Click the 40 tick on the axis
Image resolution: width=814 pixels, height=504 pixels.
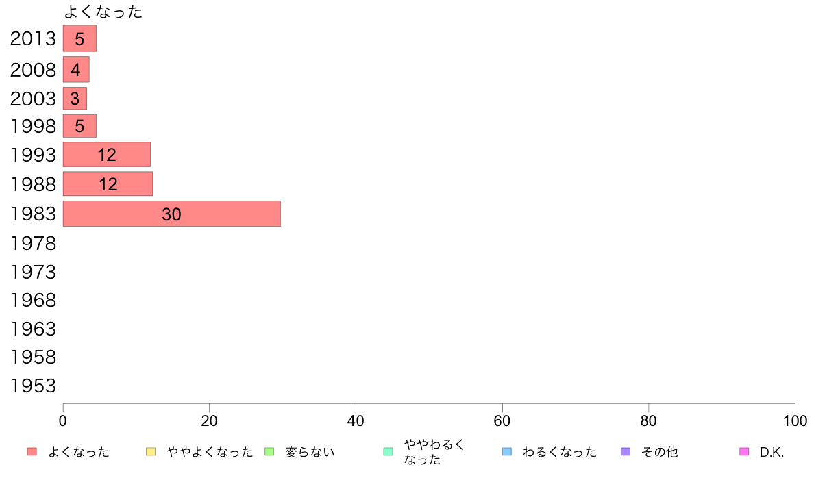pos(356,421)
